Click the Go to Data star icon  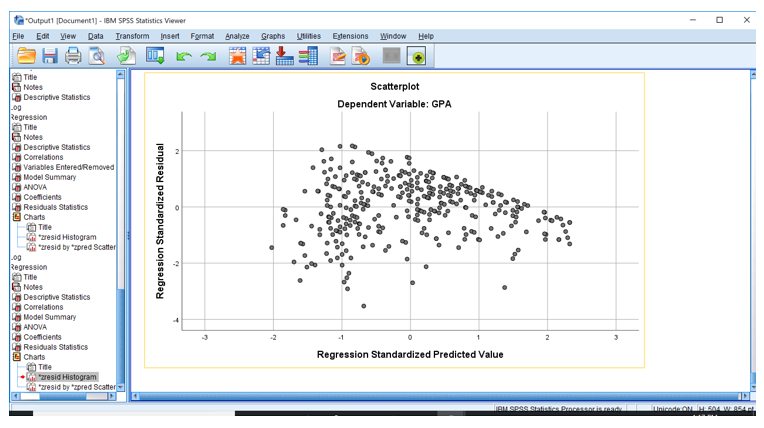coord(237,57)
